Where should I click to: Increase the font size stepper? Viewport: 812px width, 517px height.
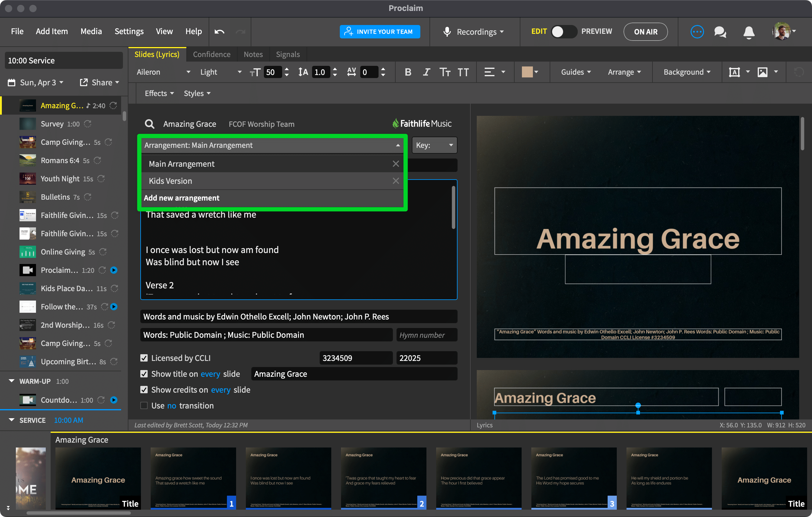(287, 69)
